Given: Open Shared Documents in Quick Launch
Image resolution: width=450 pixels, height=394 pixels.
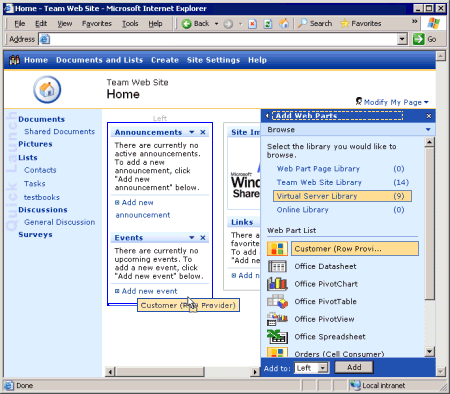Looking at the screenshot, I should click(x=59, y=131).
